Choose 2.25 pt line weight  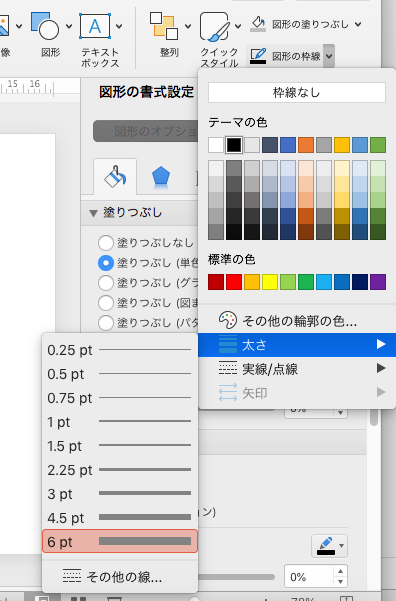tap(120, 470)
